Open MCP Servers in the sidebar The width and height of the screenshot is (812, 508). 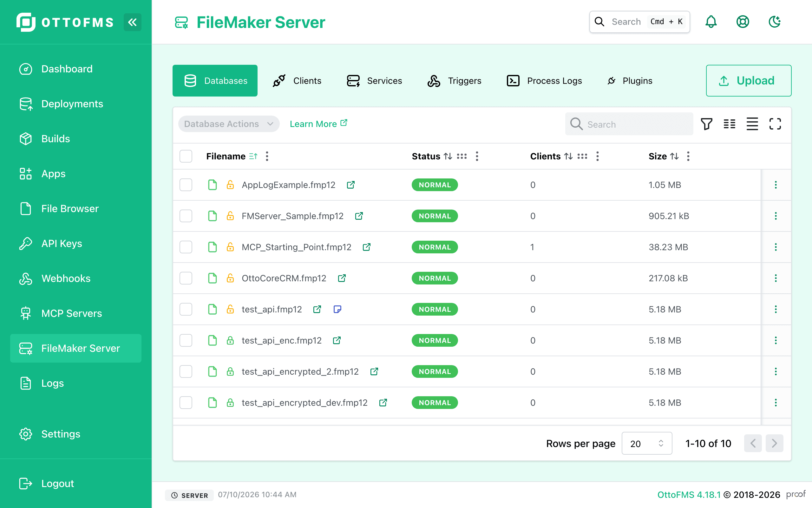pyautogui.click(x=76, y=313)
